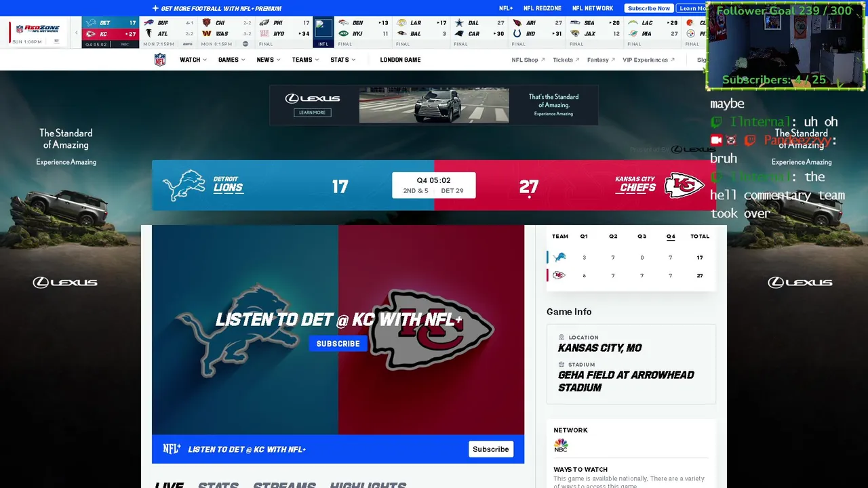
Task: Click the Baltimore Ravens logo in score strip
Action: coord(402,34)
